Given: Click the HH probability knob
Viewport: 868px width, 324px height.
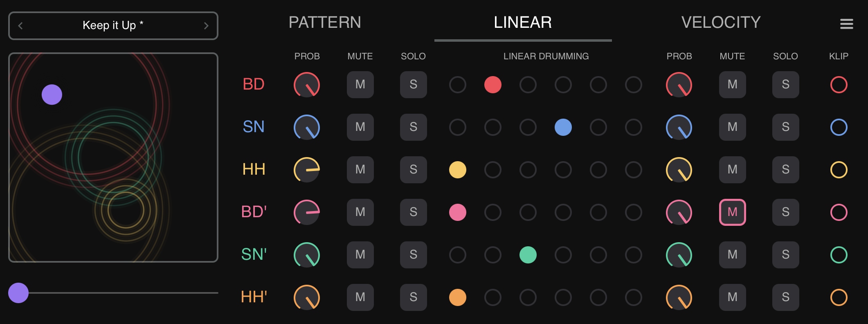Looking at the screenshot, I should coord(307,170).
